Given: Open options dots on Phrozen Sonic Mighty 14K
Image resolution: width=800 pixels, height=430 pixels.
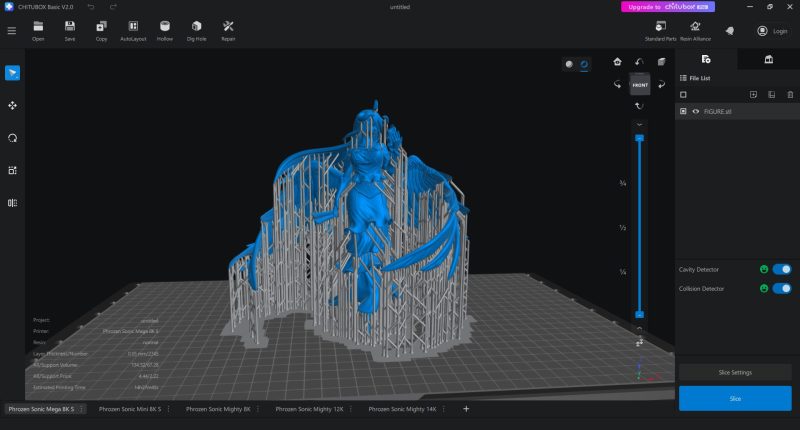Looking at the screenshot, I should point(444,409).
